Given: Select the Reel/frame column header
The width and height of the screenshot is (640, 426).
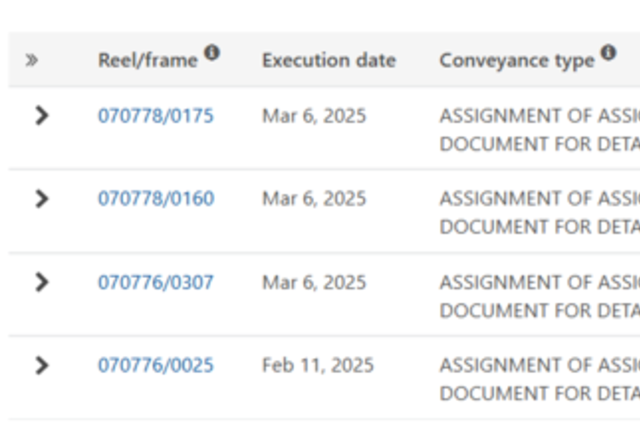Looking at the screenshot, I should tap(148, 60).
